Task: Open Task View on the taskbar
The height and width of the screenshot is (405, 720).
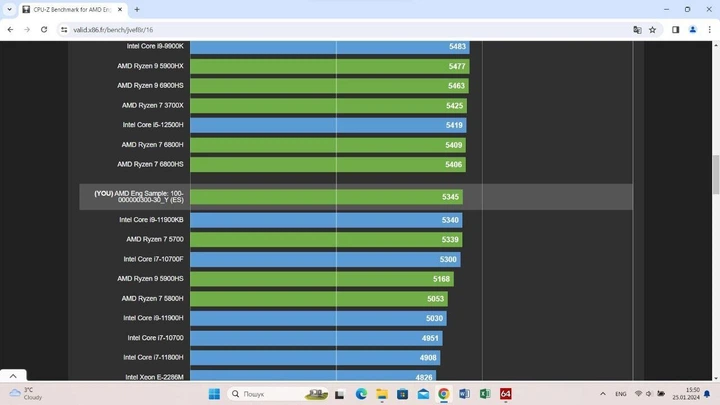Action: pyautogui.click(x=339, y=394)
